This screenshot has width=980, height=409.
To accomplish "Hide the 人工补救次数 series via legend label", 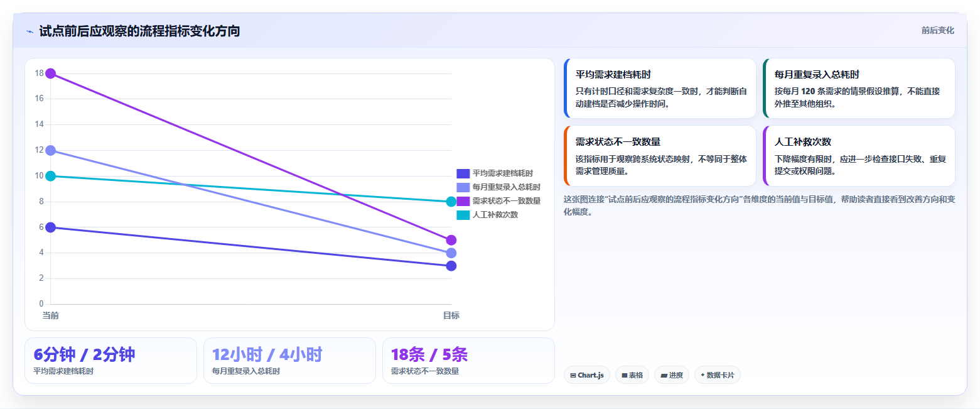I will 495,215.
